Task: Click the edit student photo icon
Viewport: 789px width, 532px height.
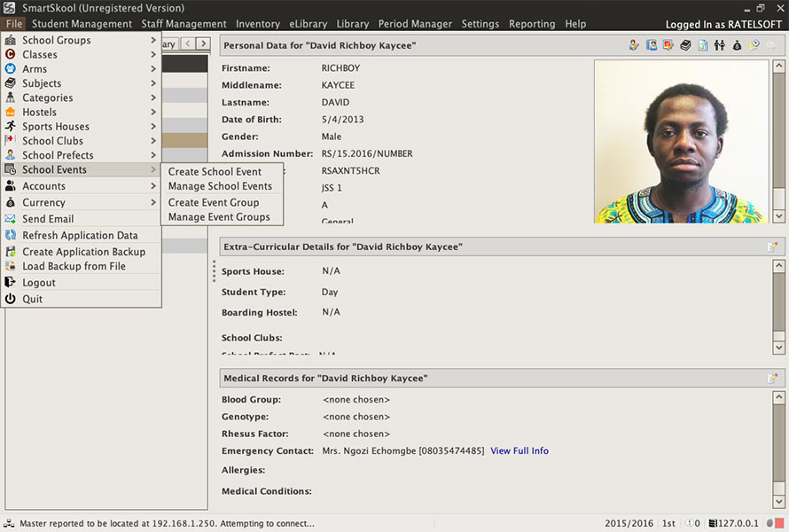Action: tap(668, 45)
